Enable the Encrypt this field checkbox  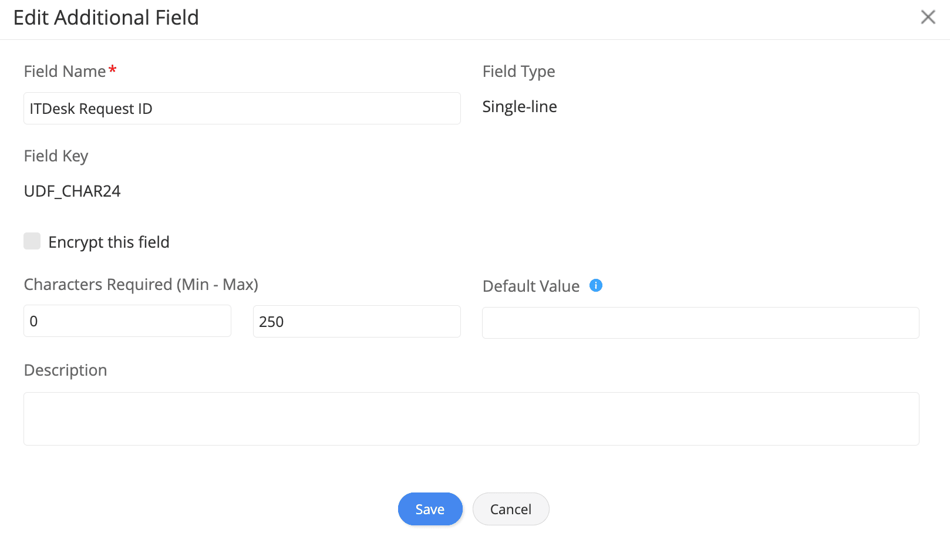coord(32,241)
